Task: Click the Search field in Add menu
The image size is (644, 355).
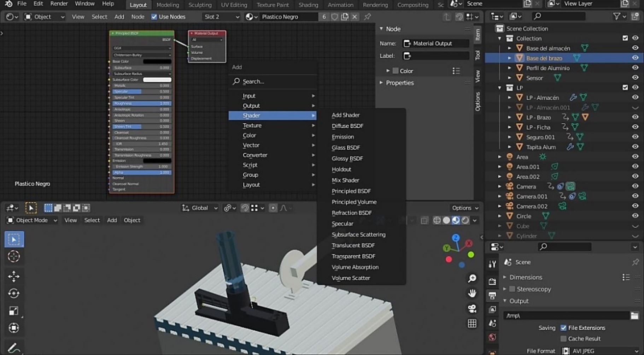Action: point(273,82)
